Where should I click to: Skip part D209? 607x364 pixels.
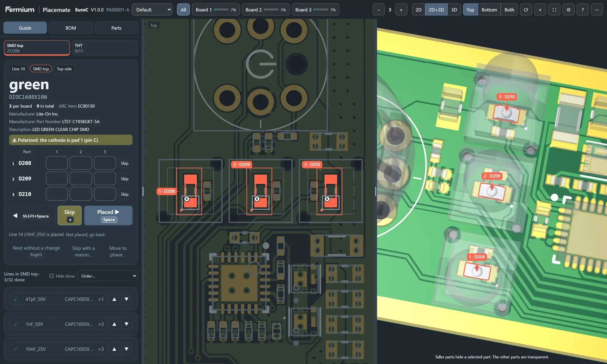click(125, 179)
